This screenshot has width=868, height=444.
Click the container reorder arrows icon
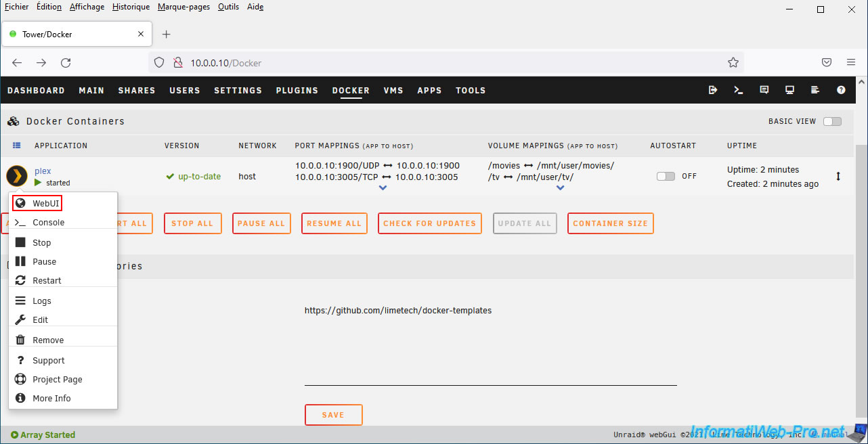tap(838, 176)
